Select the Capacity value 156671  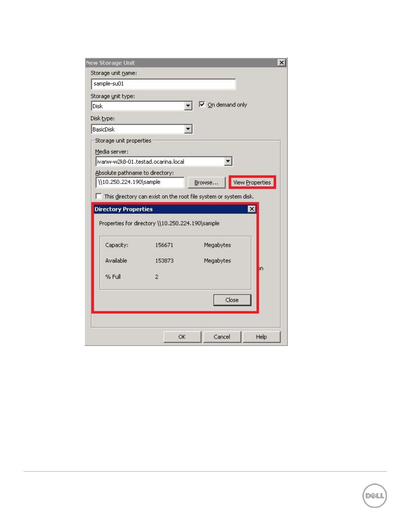(164, 245)
